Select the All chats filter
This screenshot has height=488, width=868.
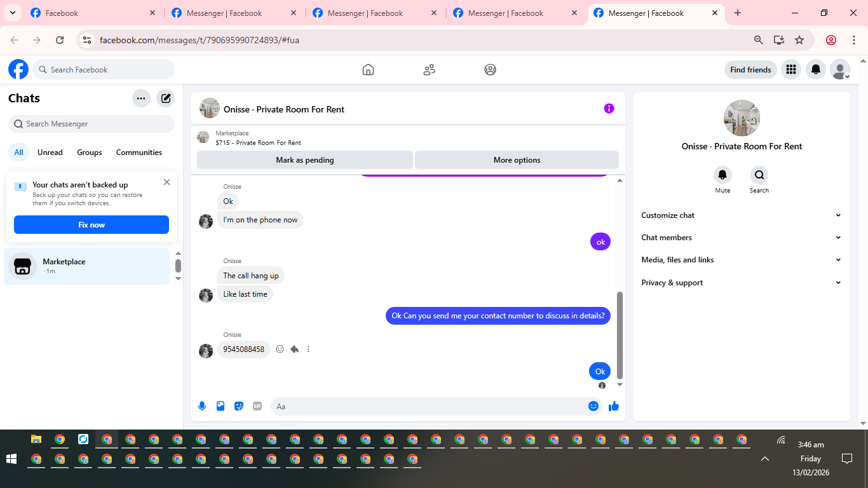point(19,152)
